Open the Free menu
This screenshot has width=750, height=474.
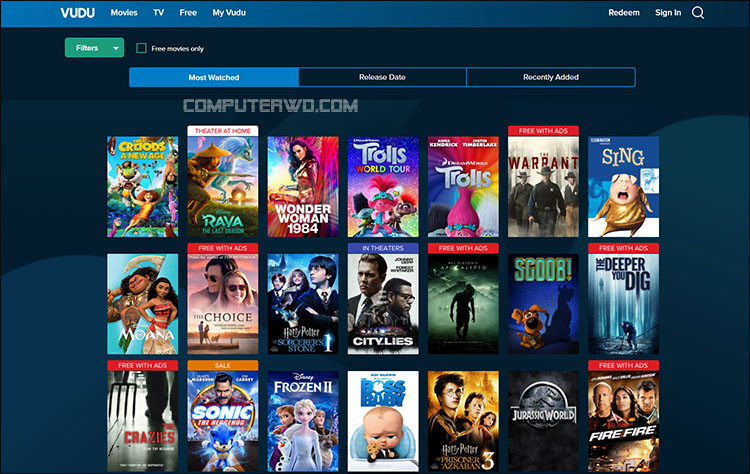[x=188, y=13]
